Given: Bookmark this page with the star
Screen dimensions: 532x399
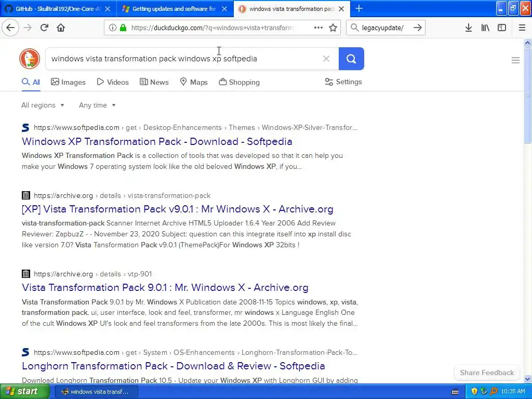Looking at the screenshot, I should pos(333,28).
